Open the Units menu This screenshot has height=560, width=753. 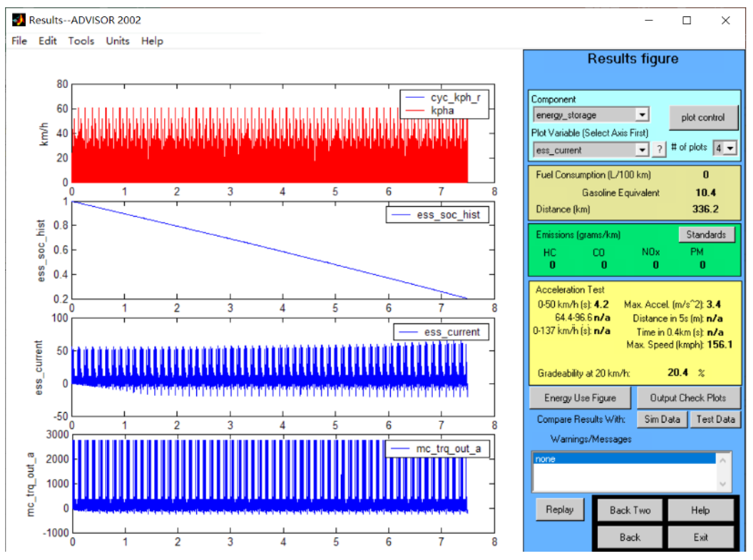tap(118, 41)
